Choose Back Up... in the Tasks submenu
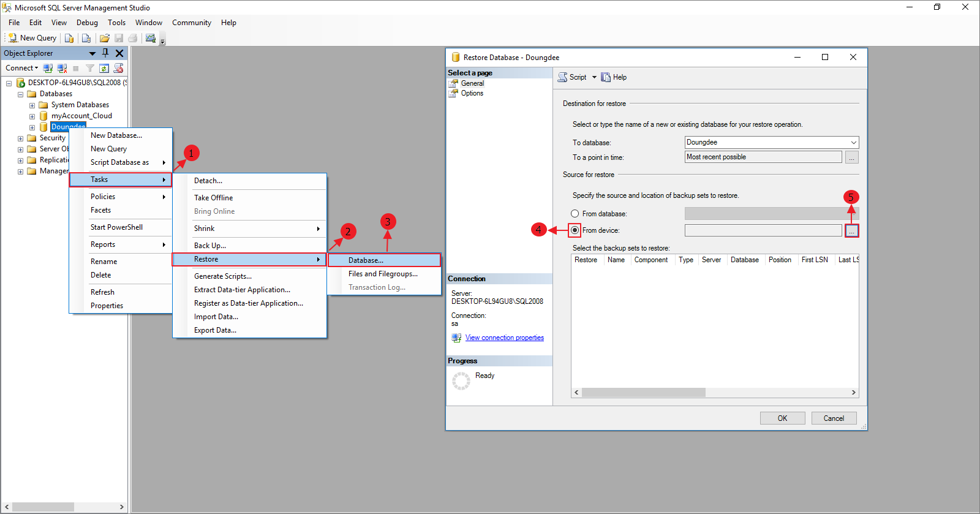Viewport: 980px width, 514px height. coord(250,246)
